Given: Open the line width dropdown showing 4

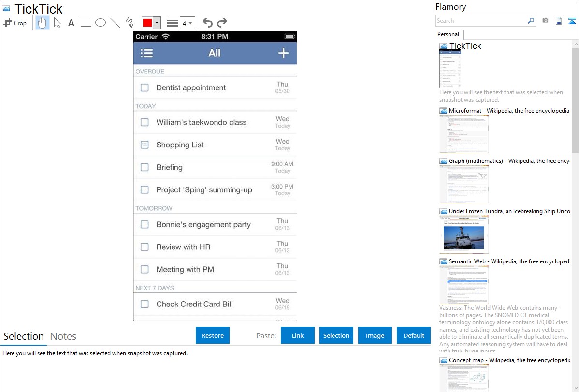Looking at the screenshot, I should (x=187, y=23).
